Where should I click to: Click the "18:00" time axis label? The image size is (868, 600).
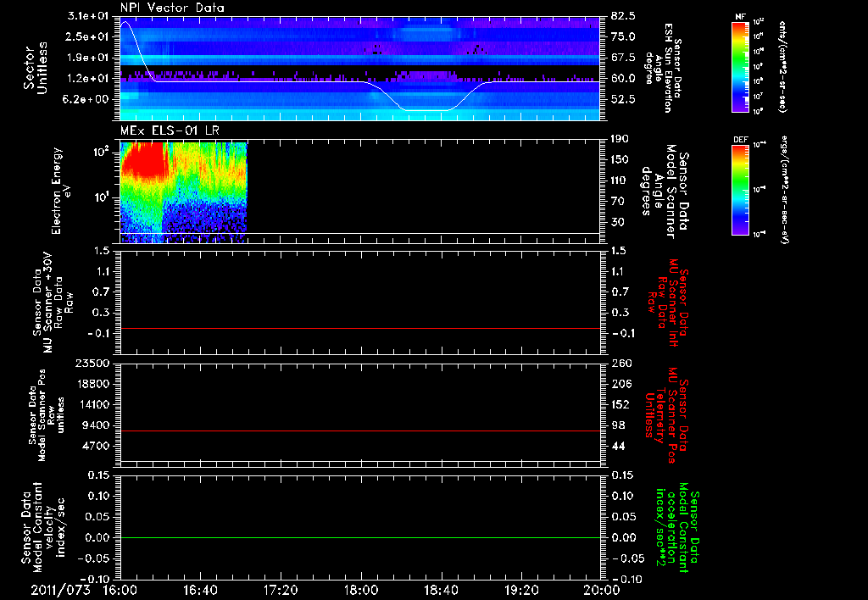(361, 590)
